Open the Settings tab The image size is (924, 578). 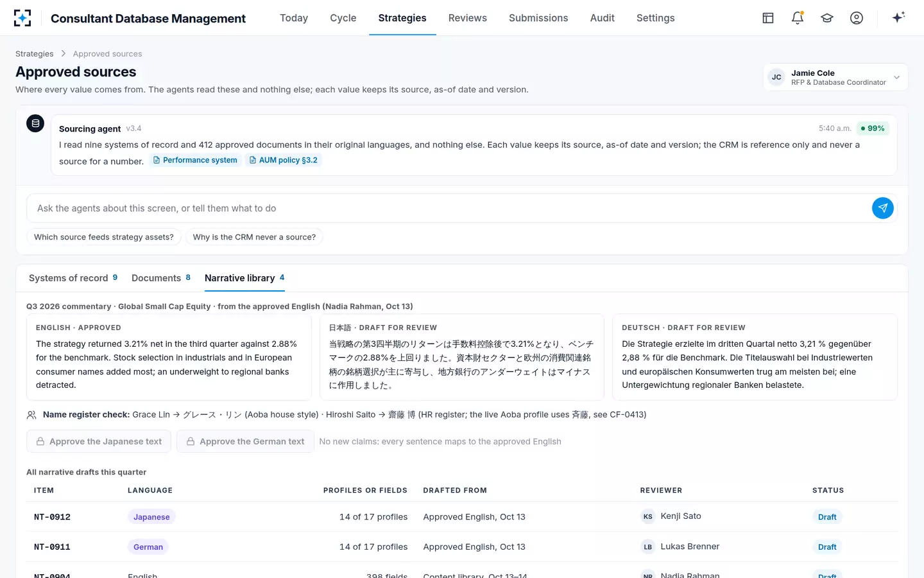coord(656,18)
